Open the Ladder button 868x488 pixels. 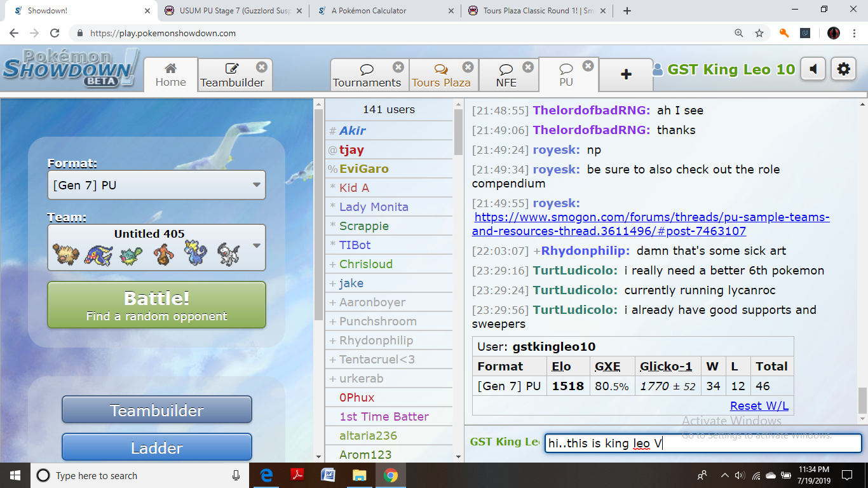[x=157, y=447]
